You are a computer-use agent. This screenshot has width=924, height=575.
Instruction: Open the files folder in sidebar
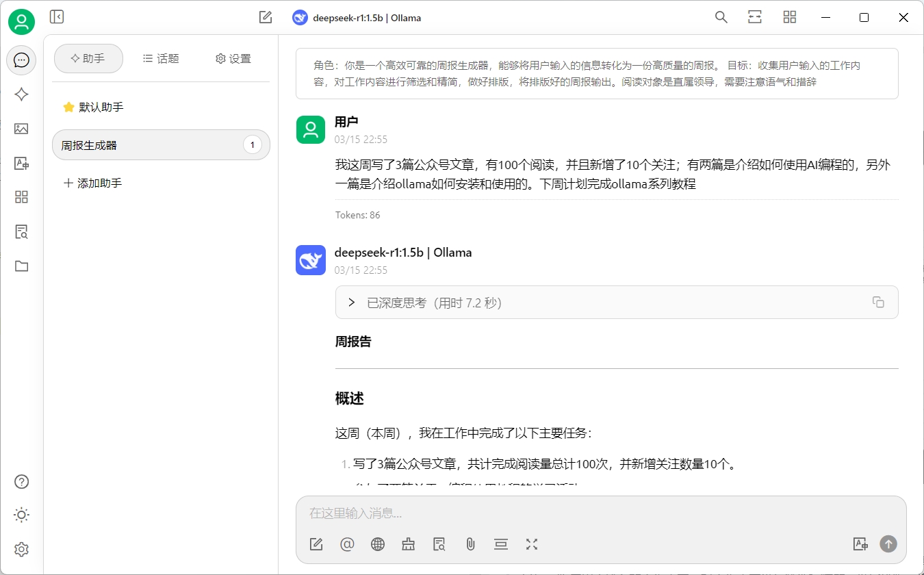click(x=21, y=266)
